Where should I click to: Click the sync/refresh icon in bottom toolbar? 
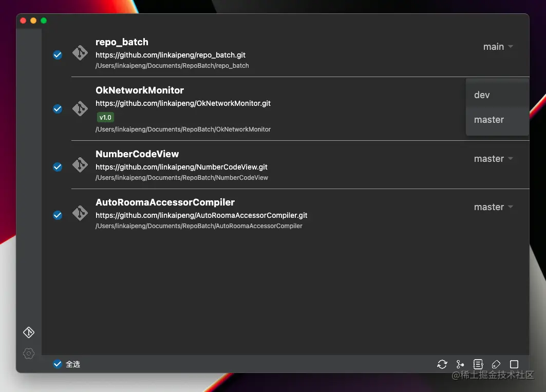point(442,364)
